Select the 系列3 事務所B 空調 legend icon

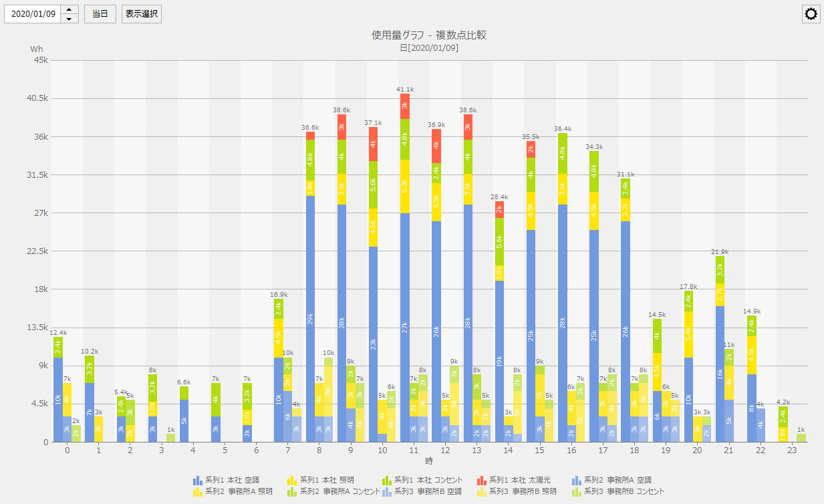click(386, 490)
